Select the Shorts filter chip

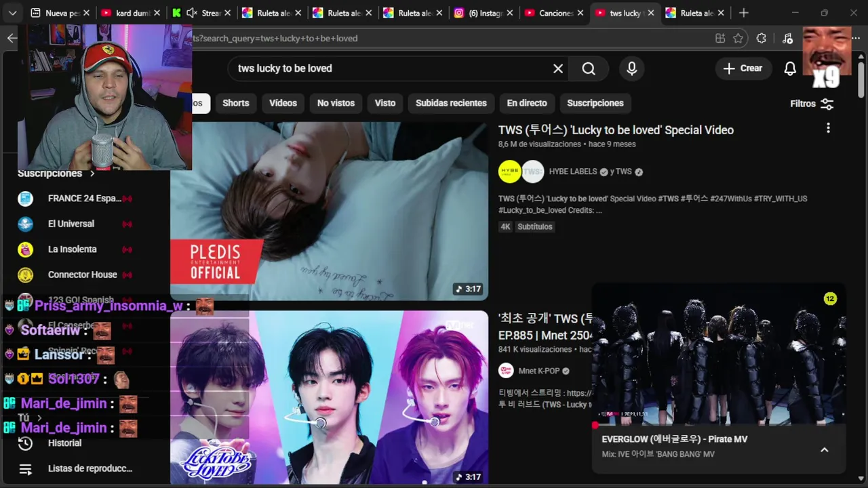pyautogui.click(x=236, y=103)
